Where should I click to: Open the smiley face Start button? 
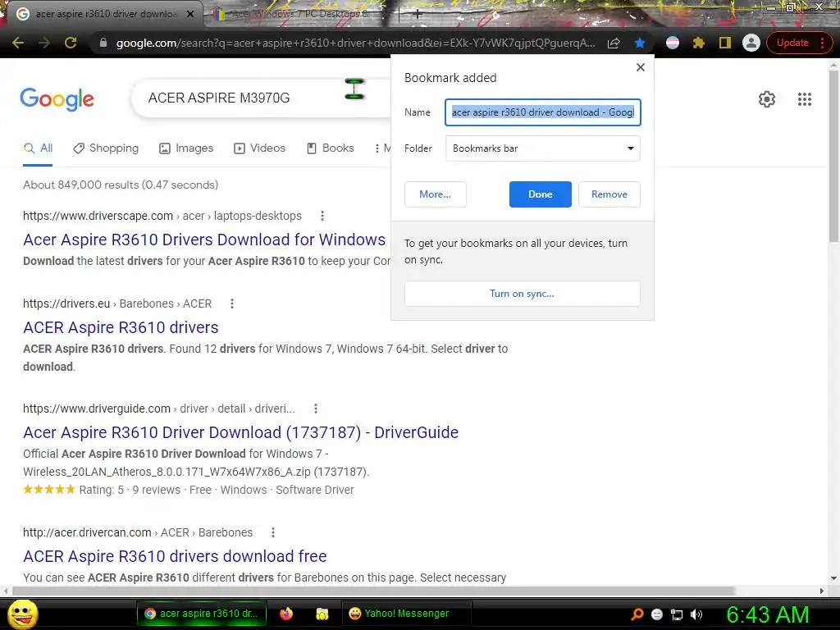23,614
